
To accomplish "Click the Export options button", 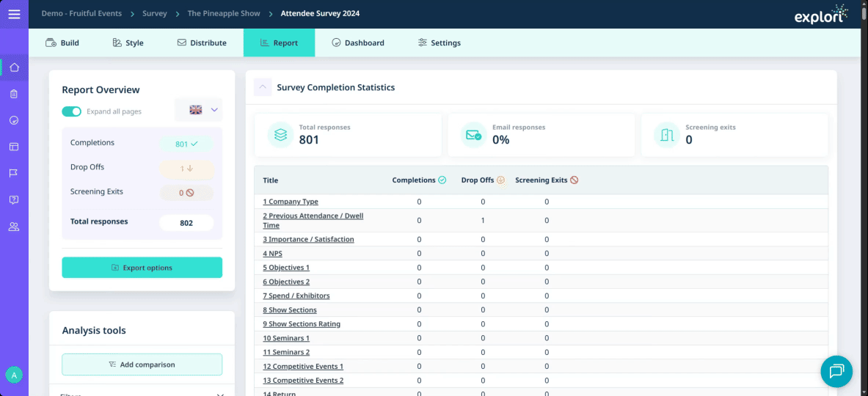I will click(142, 268).
